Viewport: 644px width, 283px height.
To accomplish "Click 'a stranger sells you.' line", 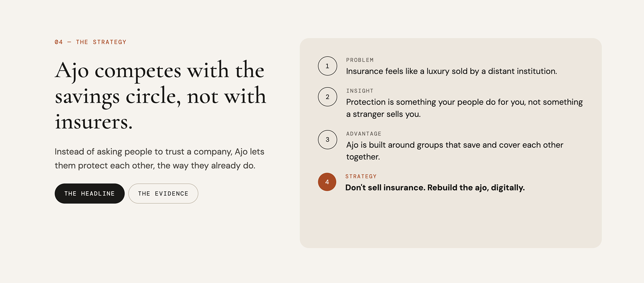I will (x=383, y=114).
